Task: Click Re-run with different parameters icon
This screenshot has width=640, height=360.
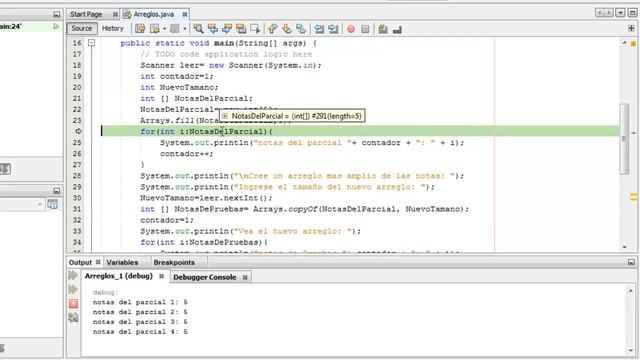Action: click(x=73, y=289)
